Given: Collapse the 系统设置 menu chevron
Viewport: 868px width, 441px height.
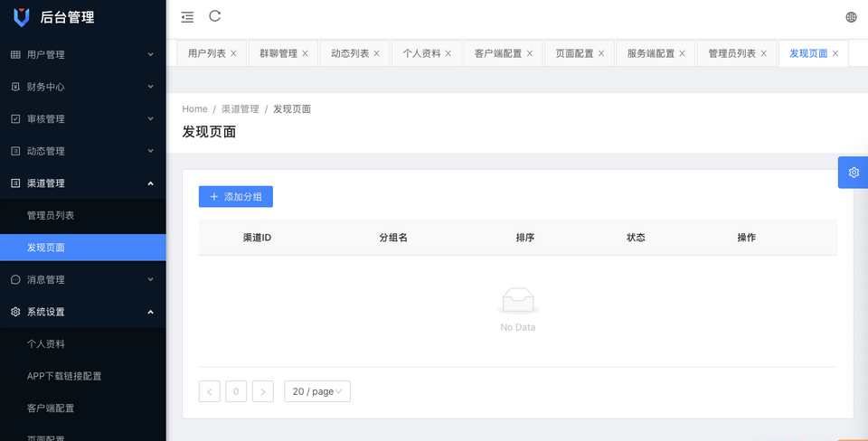Looking at the screenshot, I should tap(151, 312).
